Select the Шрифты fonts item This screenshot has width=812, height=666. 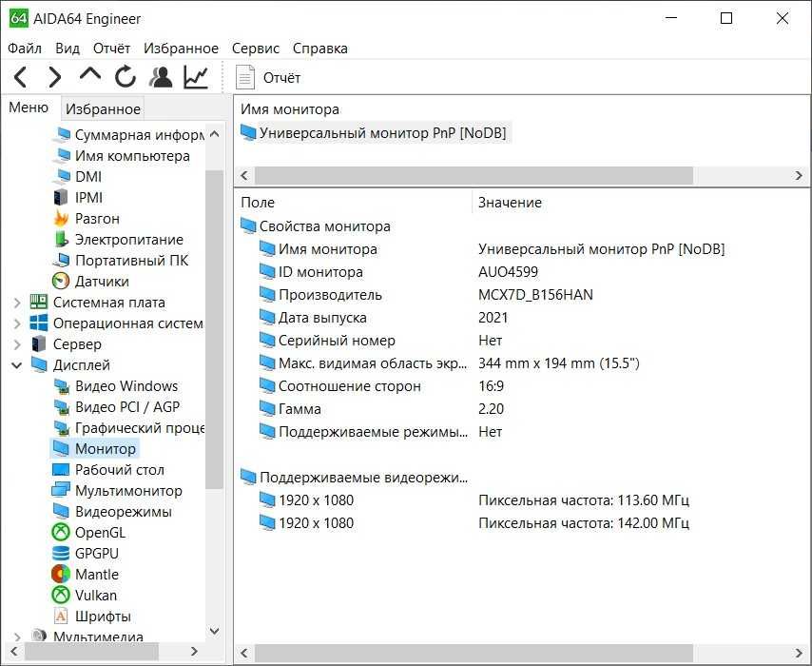(92, 617)
